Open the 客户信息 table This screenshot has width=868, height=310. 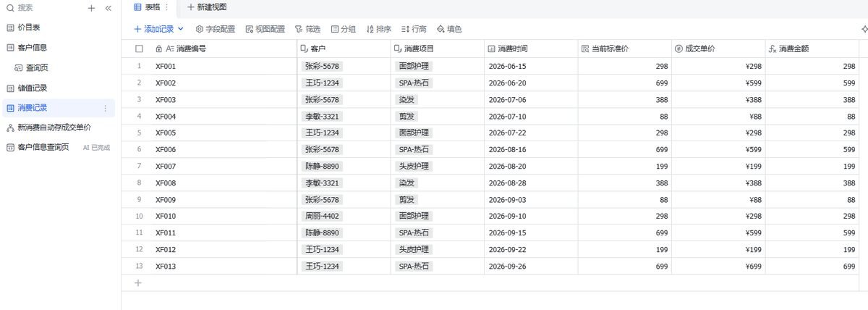tap(33, 47)
